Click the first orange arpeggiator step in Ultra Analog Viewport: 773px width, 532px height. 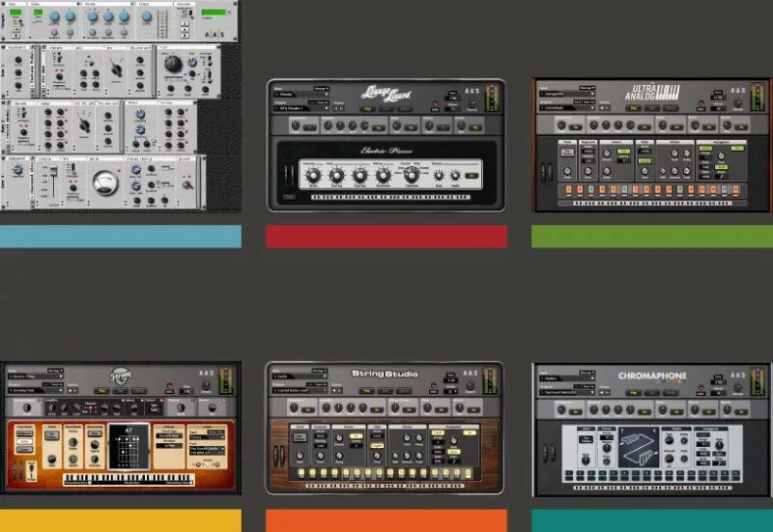[x=569, y=189]
